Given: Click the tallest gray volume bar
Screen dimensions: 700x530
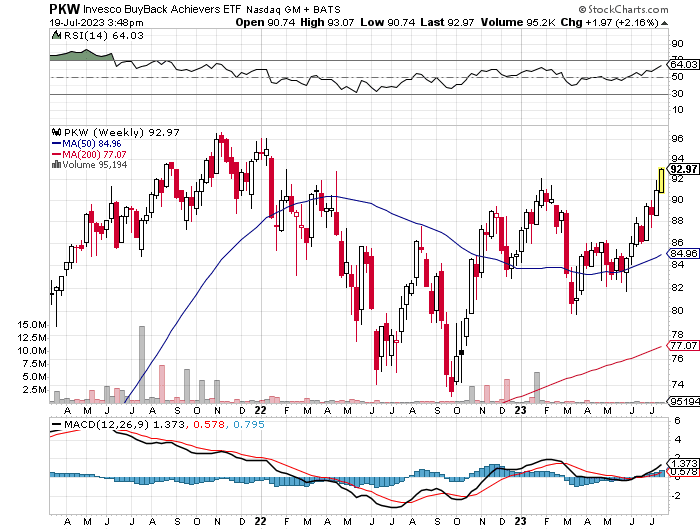Looking at the screenshot, I should click(x=142, y=364).
